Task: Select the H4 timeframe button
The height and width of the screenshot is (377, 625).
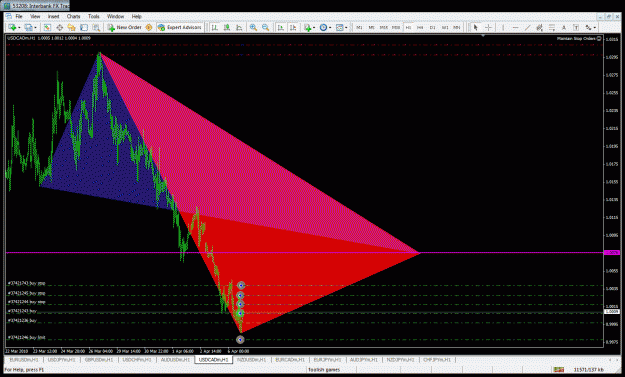Action: pos(420,27)
